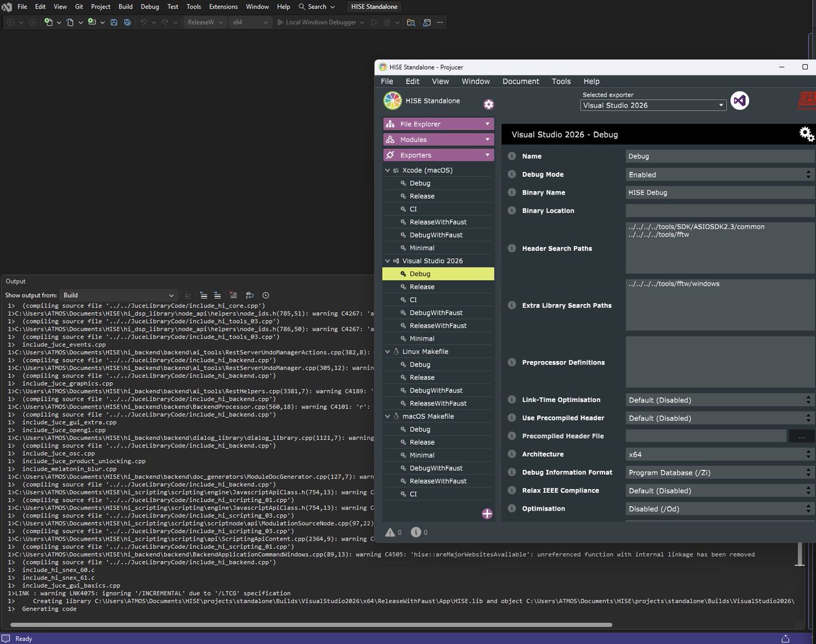Open the x64 platform dropdown in Visual Studio toolbar

(x=250, y=22)
